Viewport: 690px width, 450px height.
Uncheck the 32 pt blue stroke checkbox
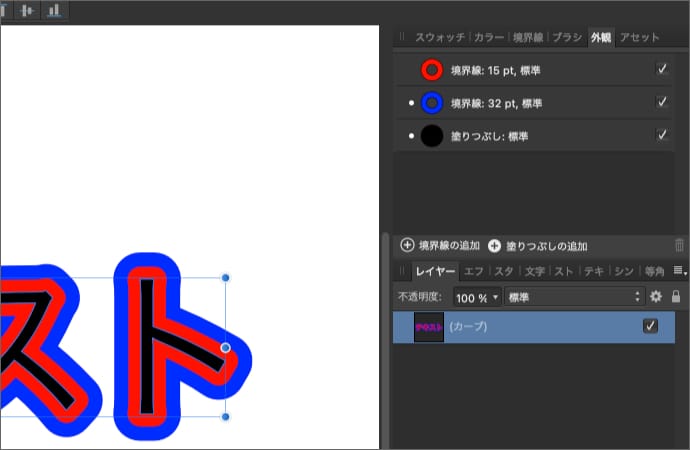(662, 102)
